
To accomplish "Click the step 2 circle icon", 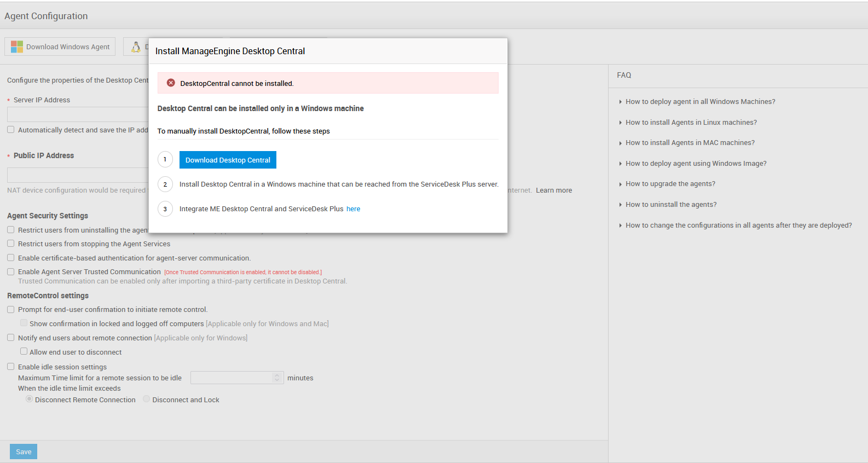I will (165, 184).
